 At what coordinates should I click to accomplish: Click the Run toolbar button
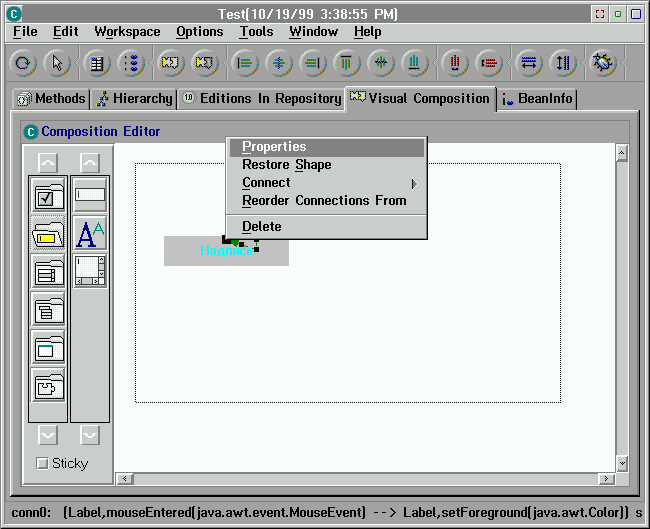(23, 63)
